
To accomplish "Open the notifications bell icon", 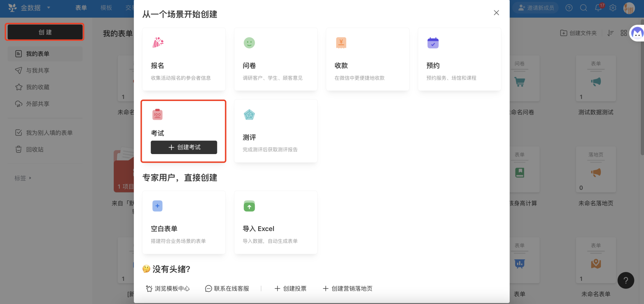I will (x=598, y=8).
